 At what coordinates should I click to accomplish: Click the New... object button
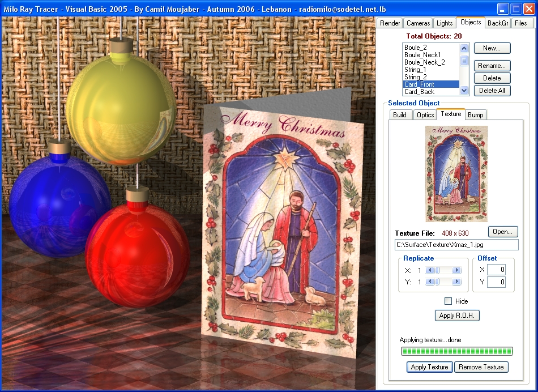[492, 48]
